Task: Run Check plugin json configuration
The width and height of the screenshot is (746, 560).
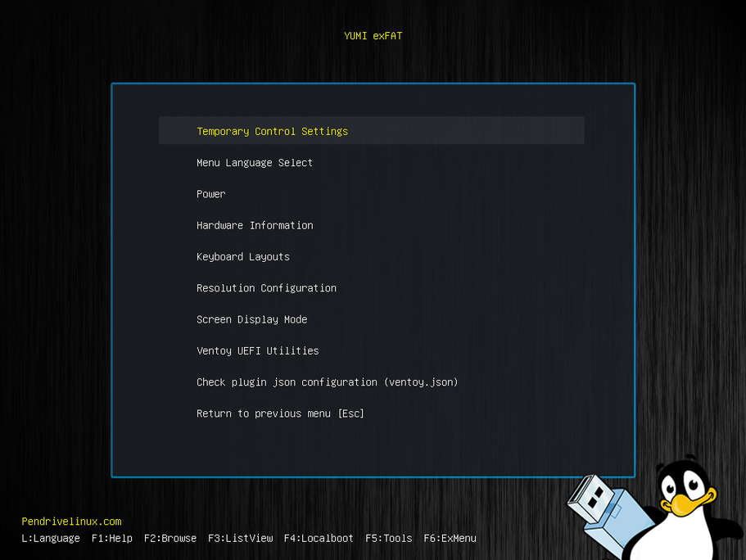Action: (x=327, y=382)
